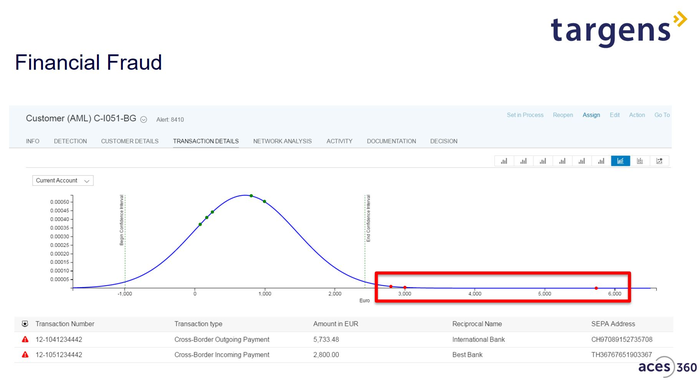This screenshot has height=380, width=700.
Task: Open the NETWORK ANALYSIS tab
Action: point(283,141)
